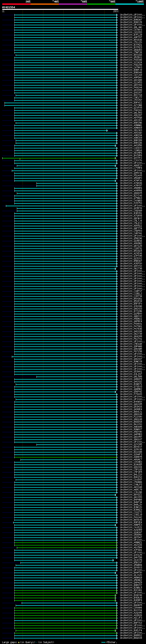Select label UniRef100_Q3UXQ6
The height and width of the screenshot is (644, 146).
pyautogui.click(x=131, y=306)
